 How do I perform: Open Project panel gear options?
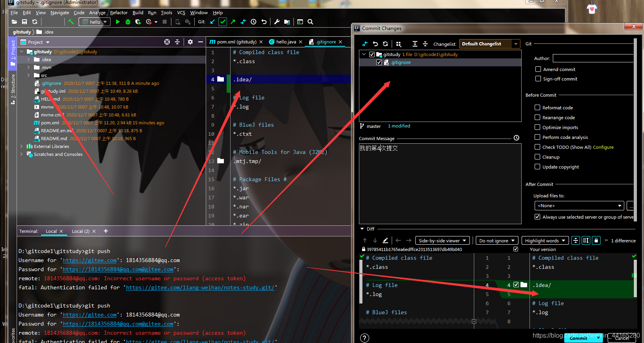pyautogui.click(x=190, y=42)
